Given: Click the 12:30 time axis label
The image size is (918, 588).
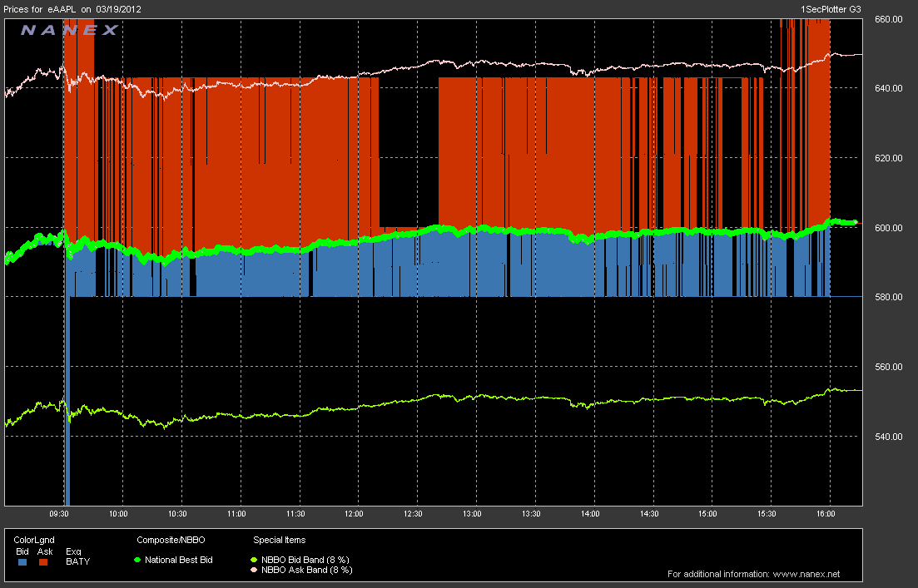Looking at the screenshot, I should click(x=413, y=514).
